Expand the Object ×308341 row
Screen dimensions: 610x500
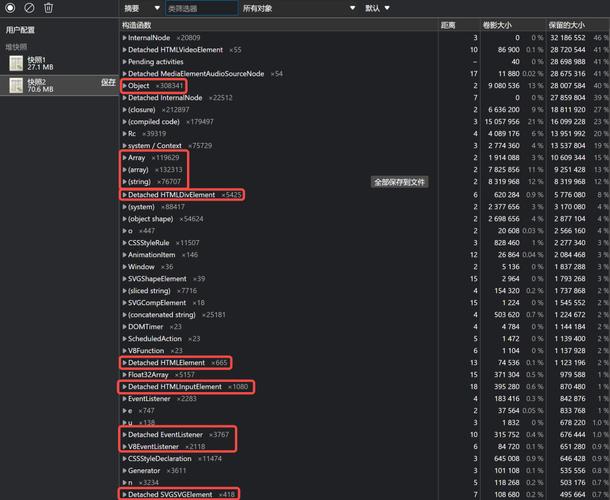(x=124, y=86)
